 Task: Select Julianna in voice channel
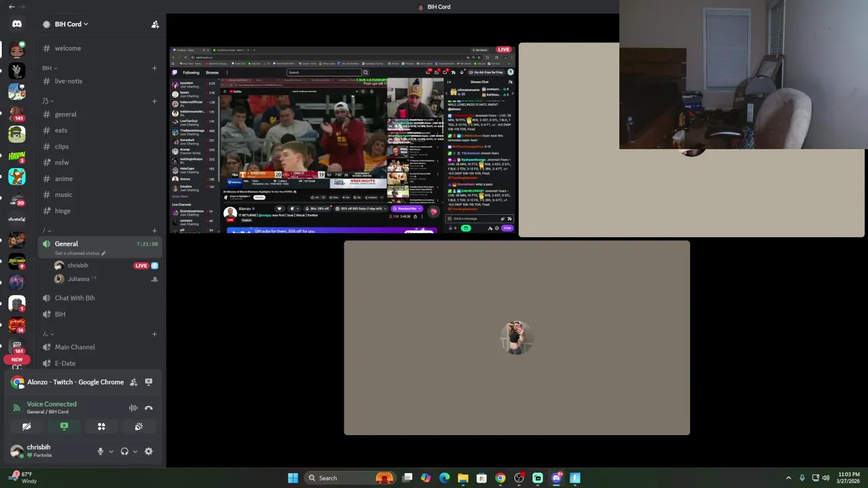78,279
